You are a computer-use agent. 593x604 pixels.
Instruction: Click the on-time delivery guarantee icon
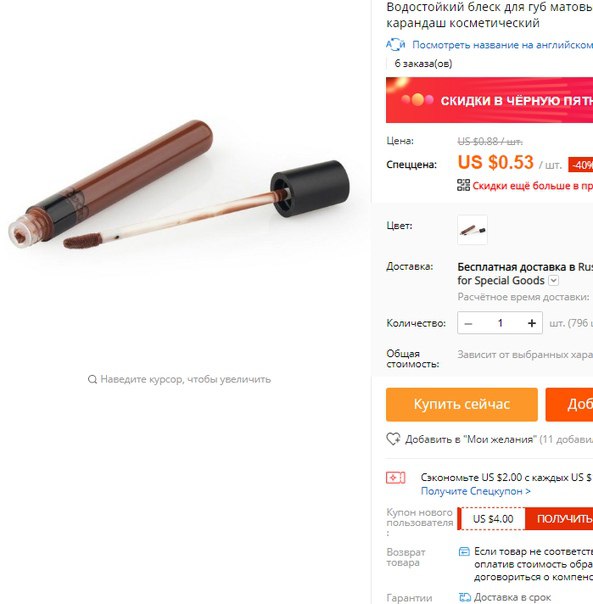pos(465,597)
